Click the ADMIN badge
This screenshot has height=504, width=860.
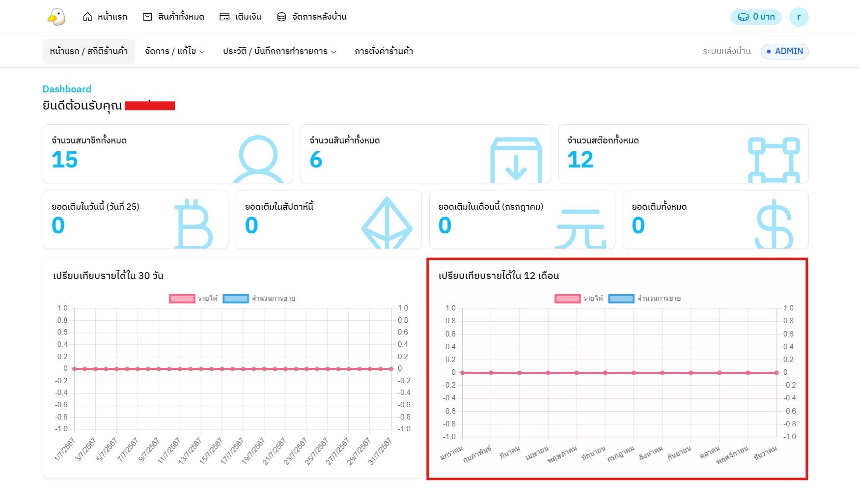tap(784, 52)
